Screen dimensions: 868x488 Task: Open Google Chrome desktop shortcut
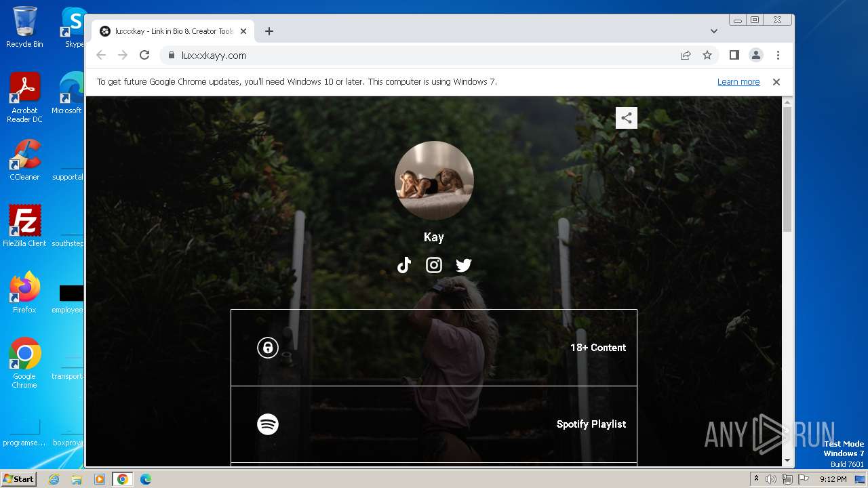24,363
